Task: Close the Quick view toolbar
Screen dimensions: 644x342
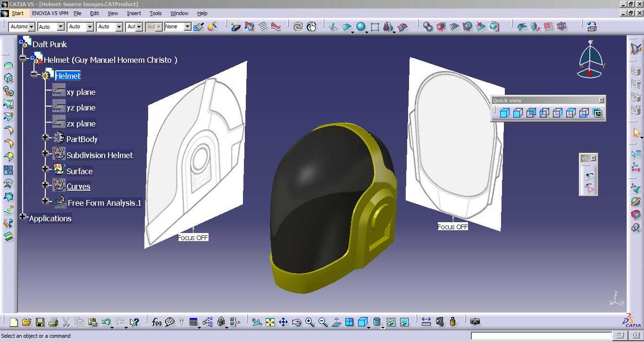Action: [x=601, y=100]
